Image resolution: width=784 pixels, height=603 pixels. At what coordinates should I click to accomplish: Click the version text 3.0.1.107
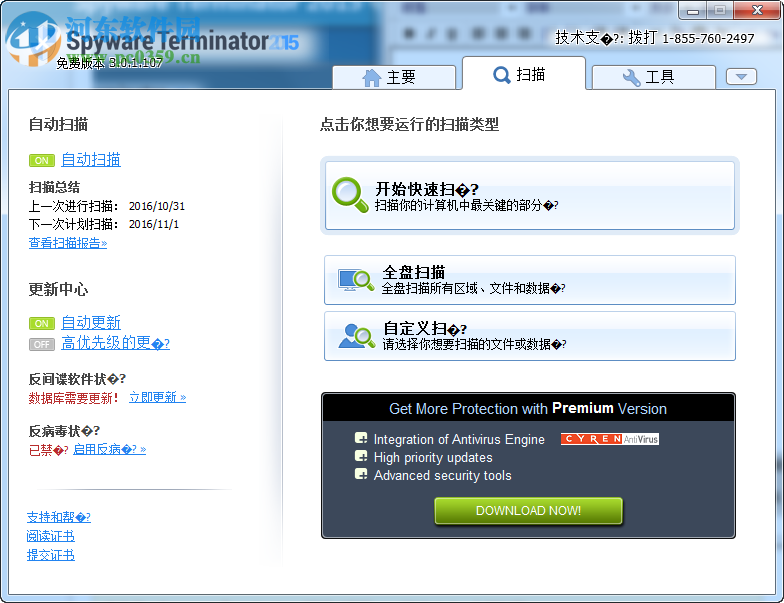click(136, 63)
